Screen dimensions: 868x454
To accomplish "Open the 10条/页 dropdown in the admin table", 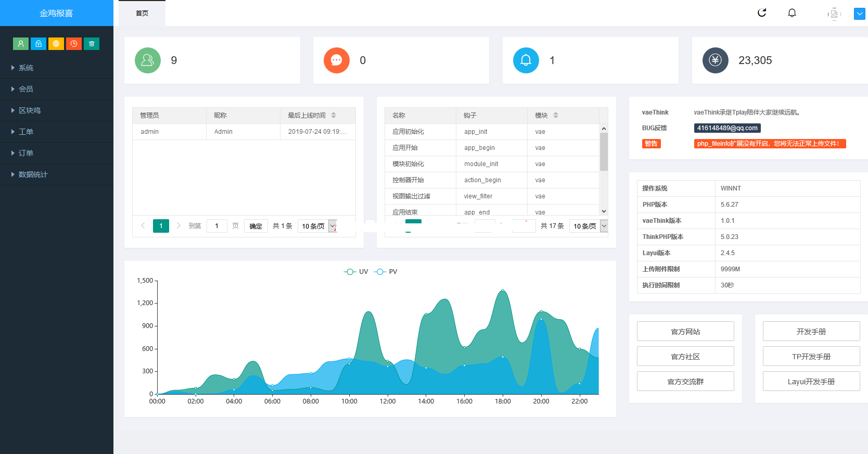I will click(x=317, y=226).
